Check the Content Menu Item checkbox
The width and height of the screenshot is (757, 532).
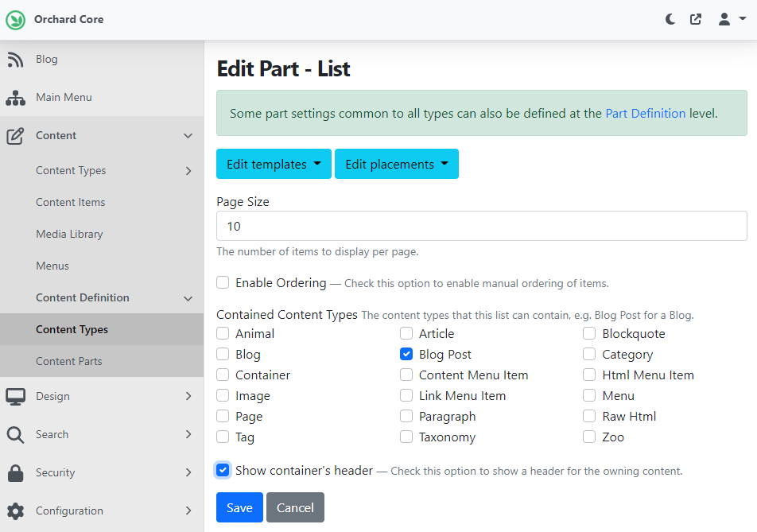pos(406,375)
